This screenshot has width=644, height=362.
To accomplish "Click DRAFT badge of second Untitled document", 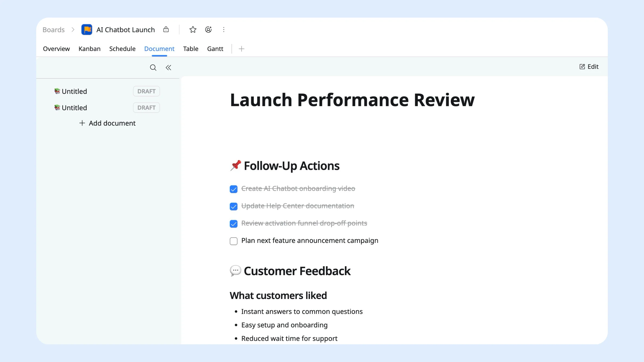I will [147, 108].
